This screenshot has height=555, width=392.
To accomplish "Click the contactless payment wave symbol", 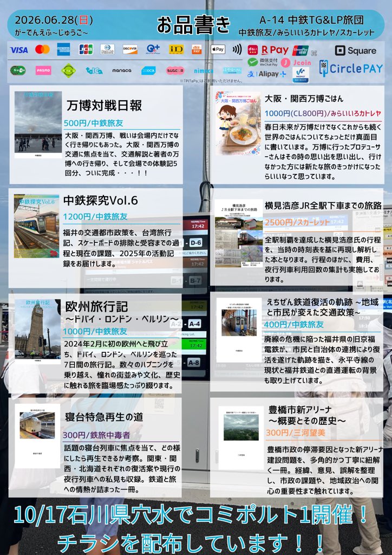I will (237, 49).
